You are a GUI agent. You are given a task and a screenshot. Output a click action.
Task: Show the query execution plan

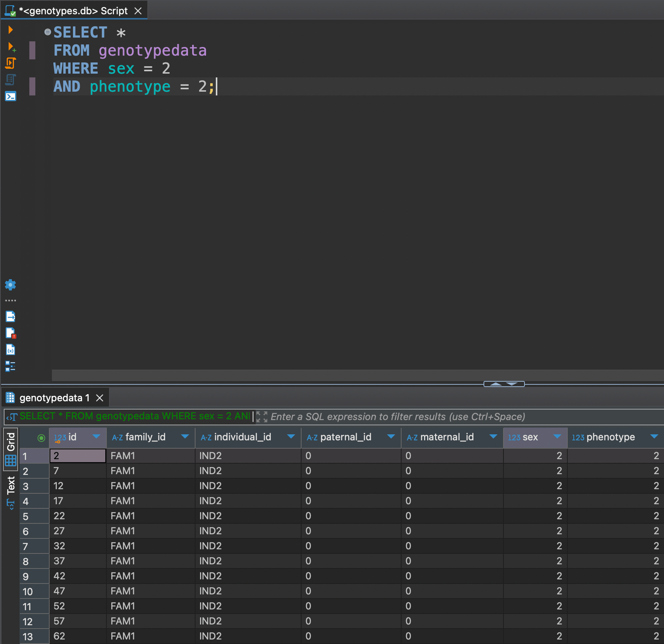[10, 80]
